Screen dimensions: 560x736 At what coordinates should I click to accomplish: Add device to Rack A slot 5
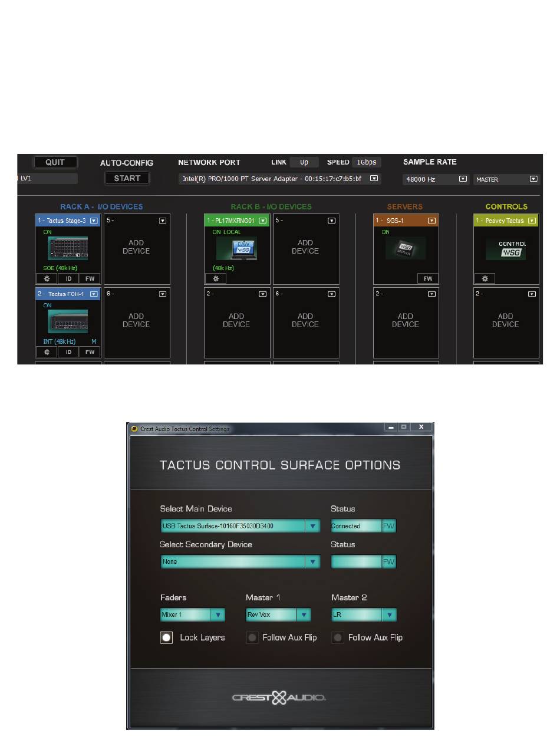(x=136, y=247)
